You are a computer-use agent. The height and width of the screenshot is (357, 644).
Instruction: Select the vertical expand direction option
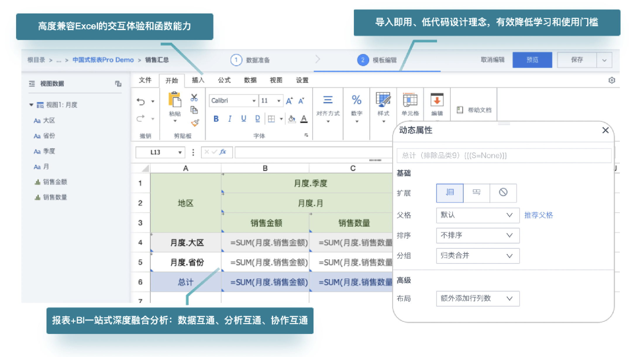(x=450, y=193)
